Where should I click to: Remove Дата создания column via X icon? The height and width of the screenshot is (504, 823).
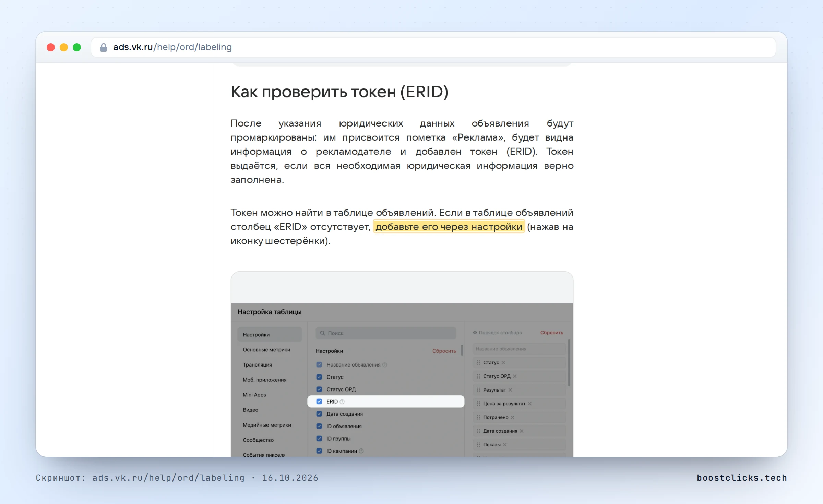[522, 431]
